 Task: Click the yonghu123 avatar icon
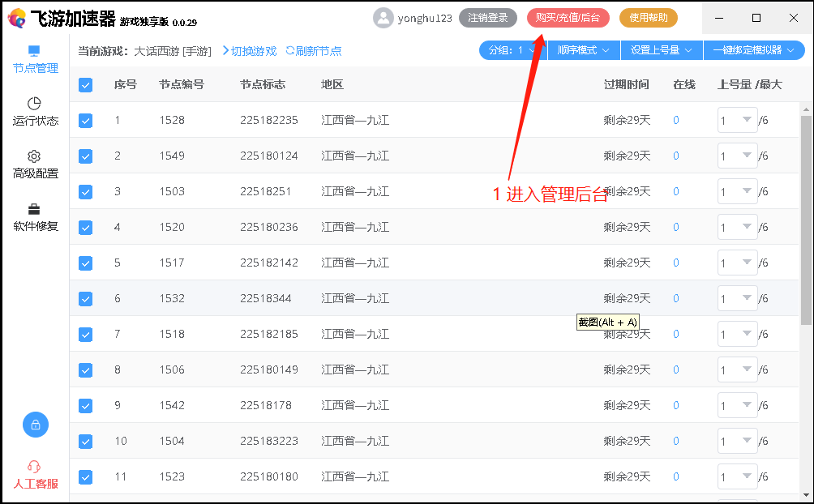point(383,18)
